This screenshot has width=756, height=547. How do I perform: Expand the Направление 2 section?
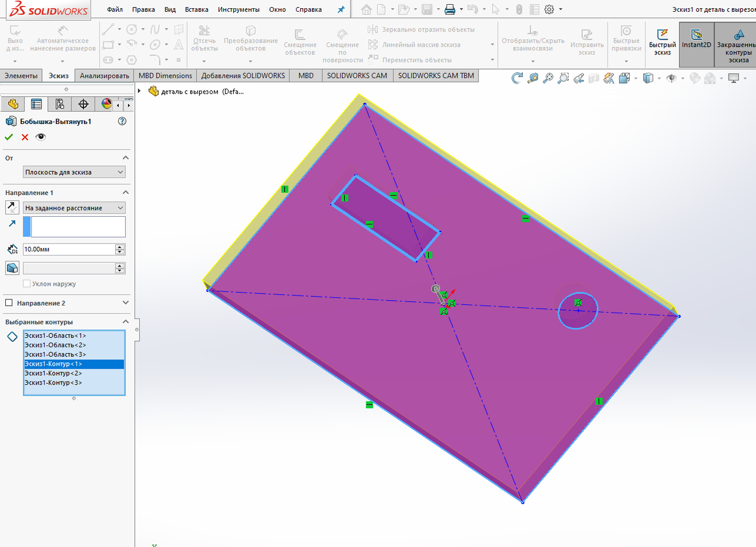[125, 303]
